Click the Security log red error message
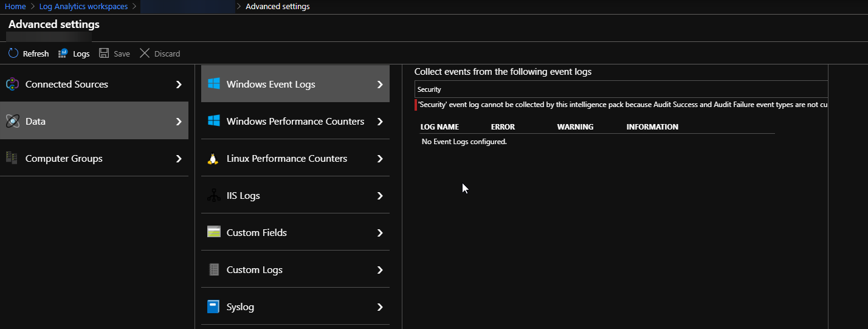 point(622,105)
